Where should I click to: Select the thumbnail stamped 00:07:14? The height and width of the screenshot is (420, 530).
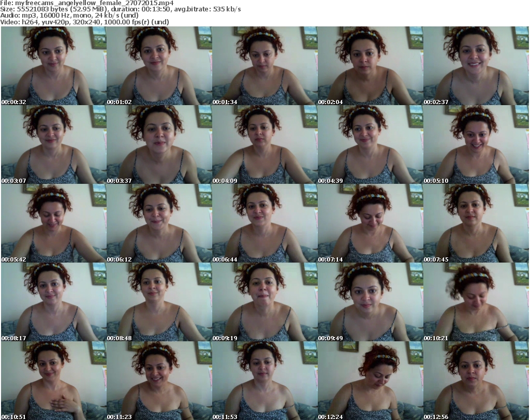(x=370, y=223)
